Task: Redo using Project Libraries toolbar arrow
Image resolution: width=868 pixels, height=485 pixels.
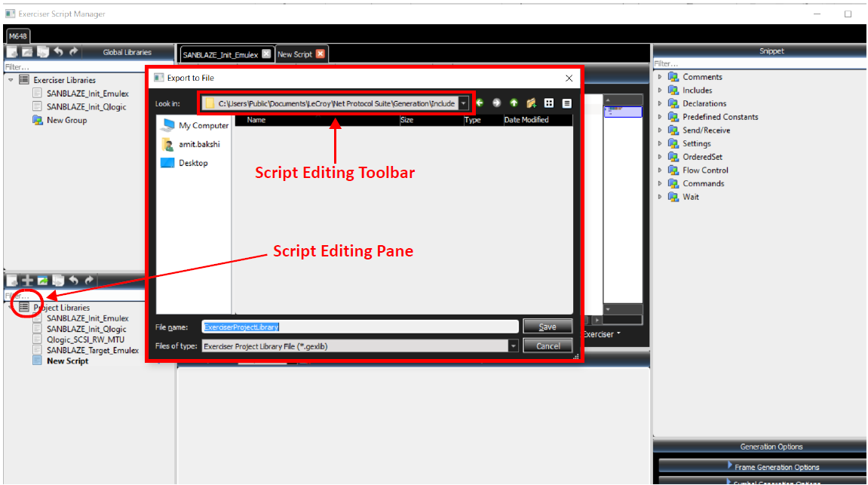Action: (89, 280)
